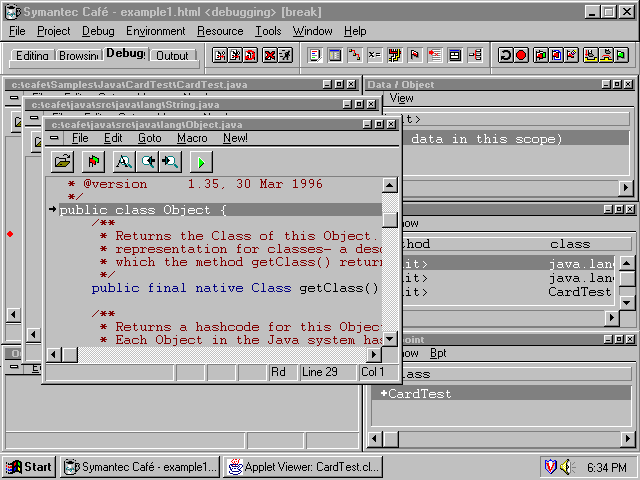Switch to Applet Viewer: CardTest taskbar button
The width and height of the screenshot is (640, 480).
pyautogui.click(x=304, y=467)
